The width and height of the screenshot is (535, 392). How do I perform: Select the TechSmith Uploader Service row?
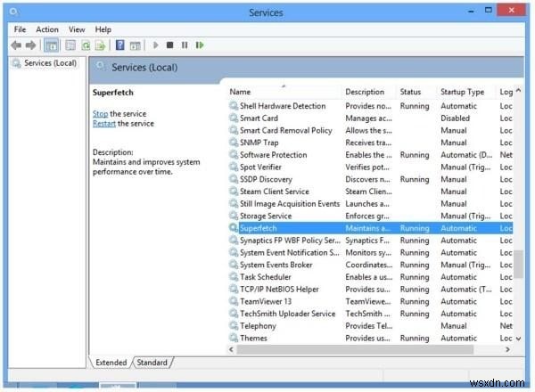[371, 314]
